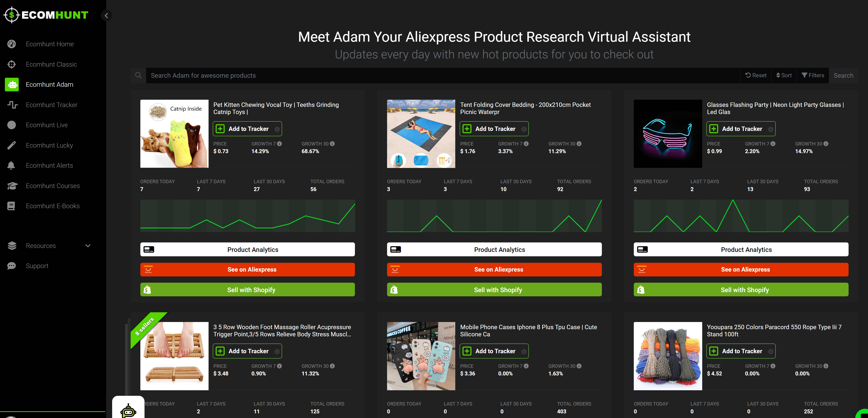Click the Ecomhunt Live circle icon

(12, 125)
